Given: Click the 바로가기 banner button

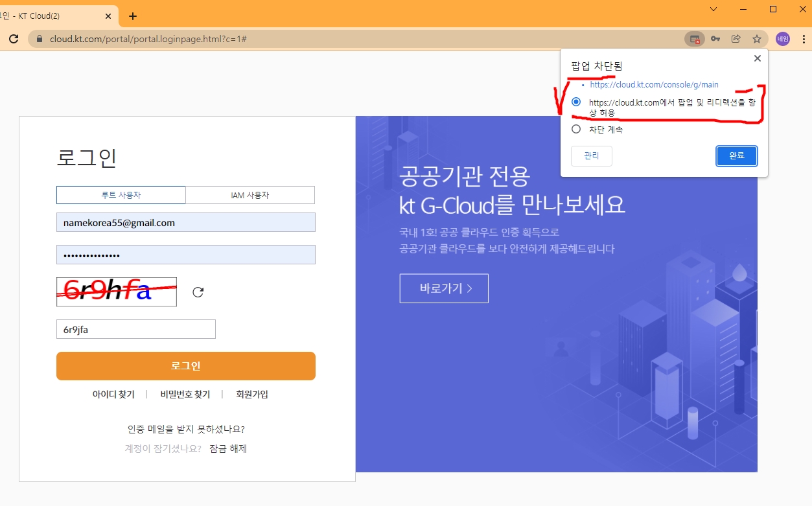Looking at the screenshot, I should click(444, 288).
